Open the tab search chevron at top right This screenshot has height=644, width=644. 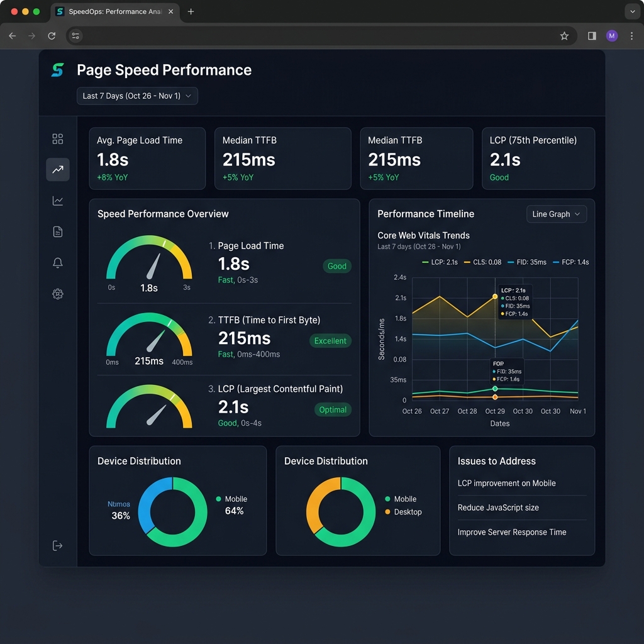[x=633, y=11]
